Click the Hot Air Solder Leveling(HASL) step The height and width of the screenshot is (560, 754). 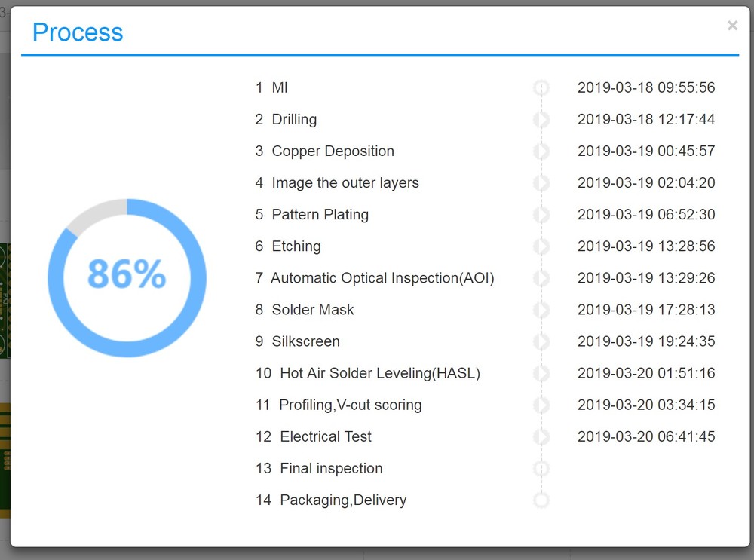coord(379,373)
